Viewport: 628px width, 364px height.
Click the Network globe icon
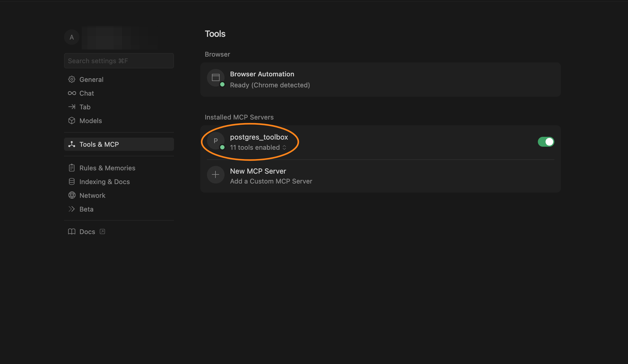point(72,195)
